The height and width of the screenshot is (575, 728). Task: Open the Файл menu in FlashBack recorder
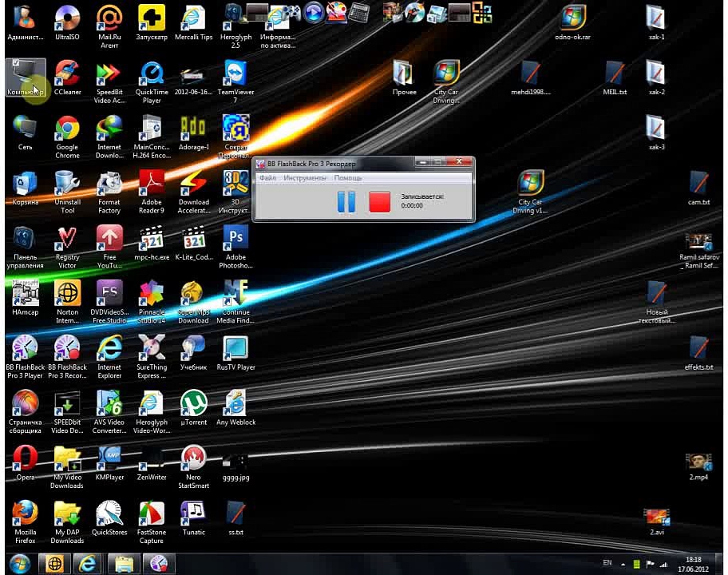(267, 178)
